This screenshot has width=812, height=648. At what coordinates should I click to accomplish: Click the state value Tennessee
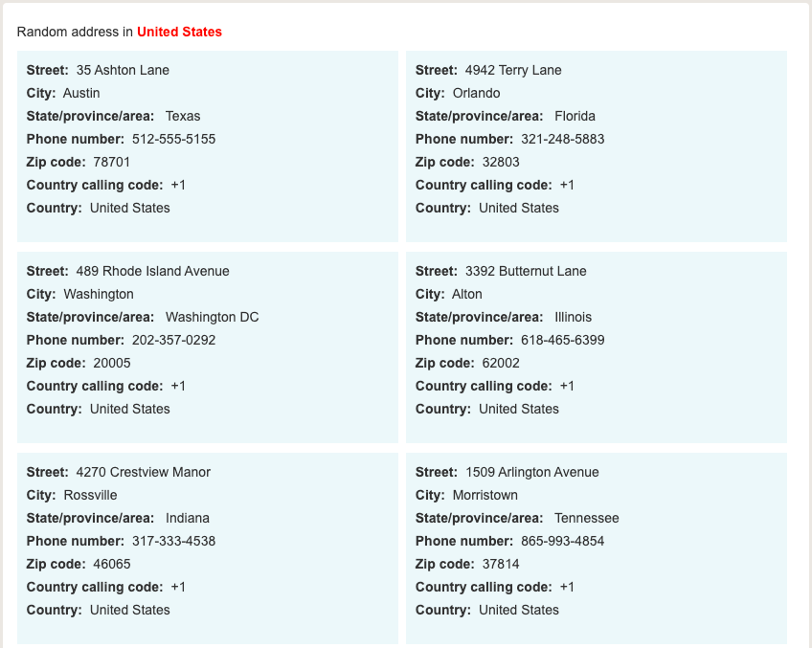click(x=587, y=518)
